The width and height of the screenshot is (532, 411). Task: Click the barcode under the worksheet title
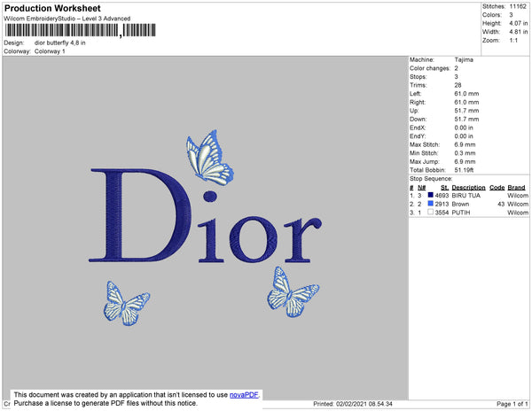click(x=81, y=30)
